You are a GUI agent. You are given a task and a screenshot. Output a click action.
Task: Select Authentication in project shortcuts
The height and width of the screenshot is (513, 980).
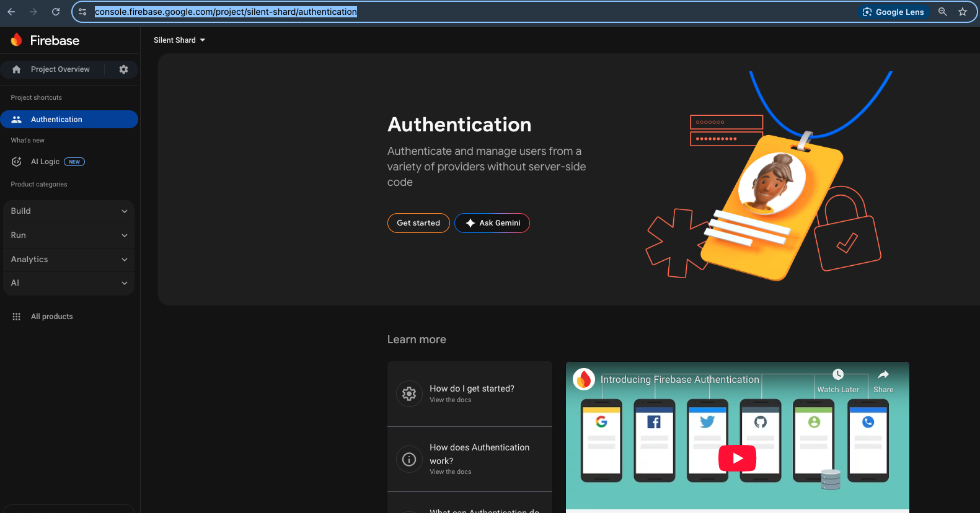click(x=69, y=120)
